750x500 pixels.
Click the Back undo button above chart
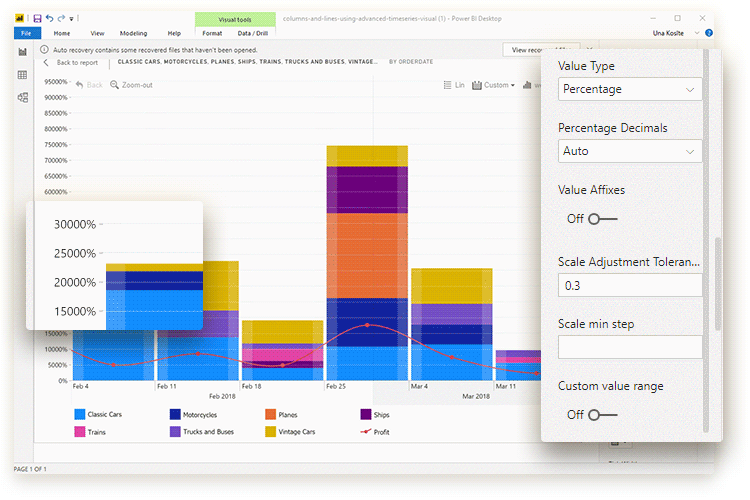tap(89, 85)
